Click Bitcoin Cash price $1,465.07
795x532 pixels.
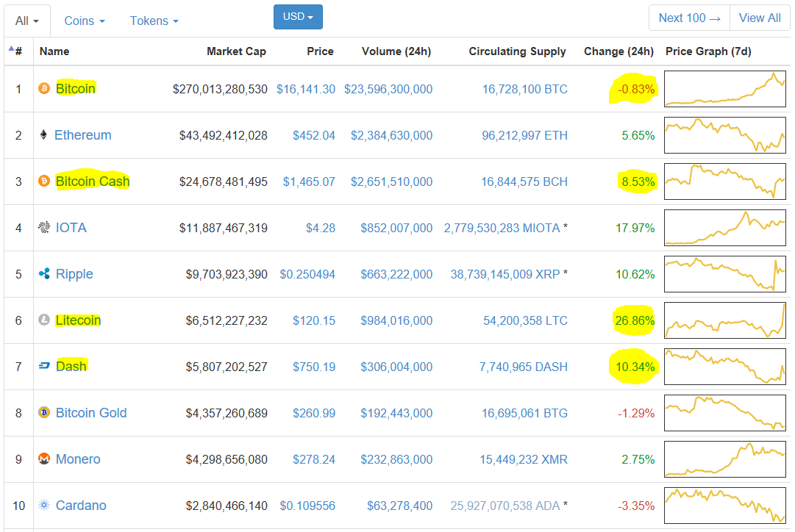(309, 181)
